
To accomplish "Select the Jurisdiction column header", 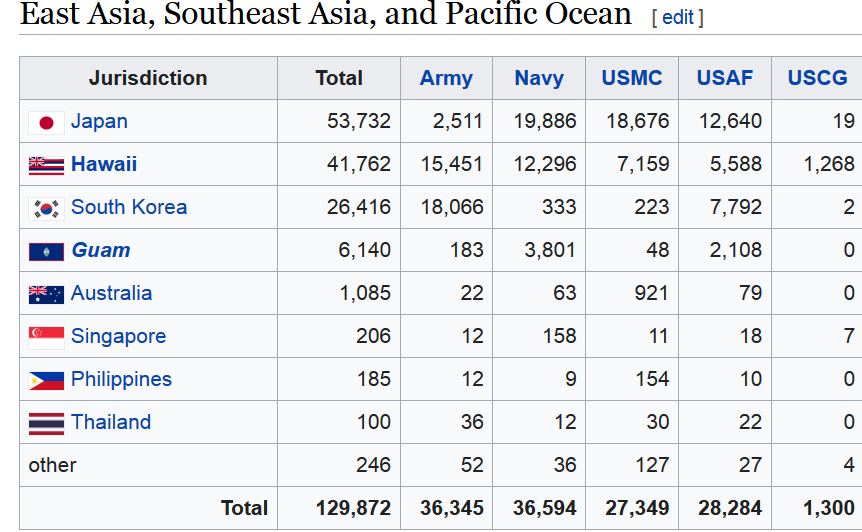I will click(148, 78).
